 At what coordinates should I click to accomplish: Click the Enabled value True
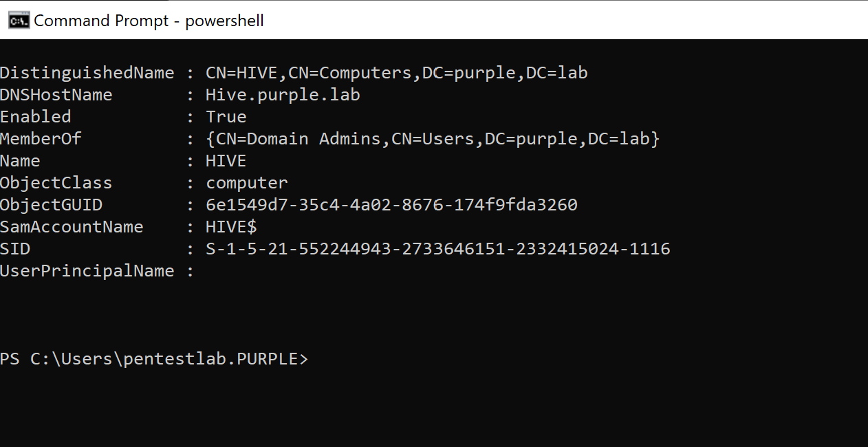pos(226,117)
